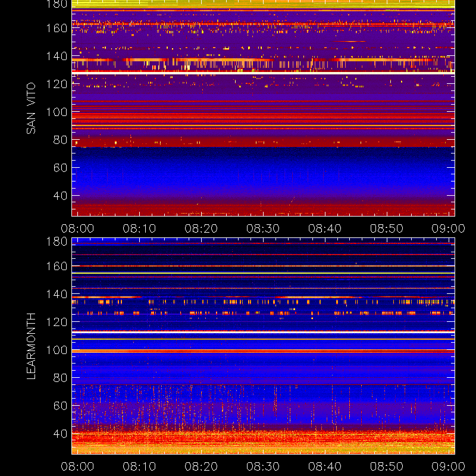Select the 40 frequency label on San Vito plot
476x476 pixels.
(60, 196)
